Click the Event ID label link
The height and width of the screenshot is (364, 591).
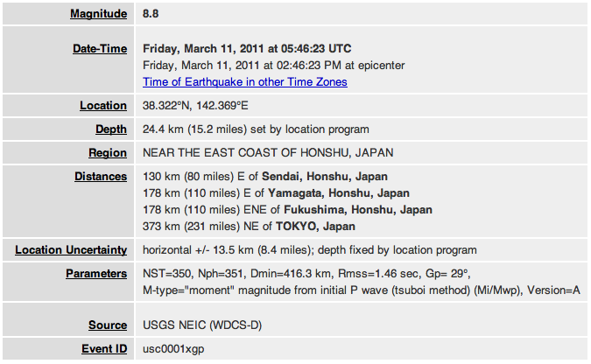click(x=104, y=348)
